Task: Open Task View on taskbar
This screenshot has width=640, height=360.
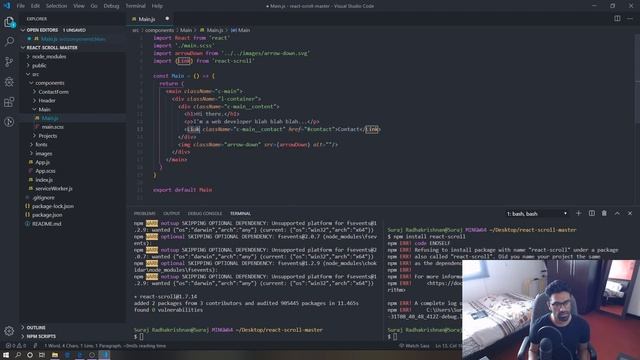Action: (x=42, y=355)
